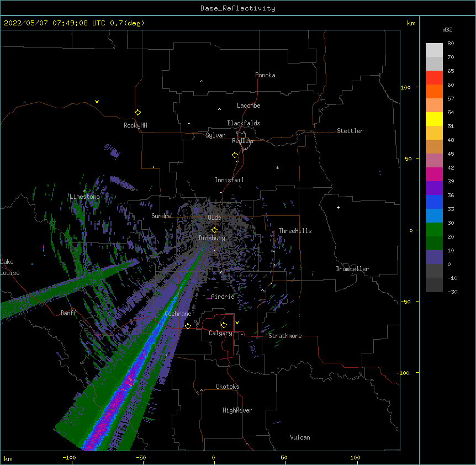The width and height of the screenshot is (476, 465).
Task: Click the Sundre town label
Action: click(x=161, y=216)
